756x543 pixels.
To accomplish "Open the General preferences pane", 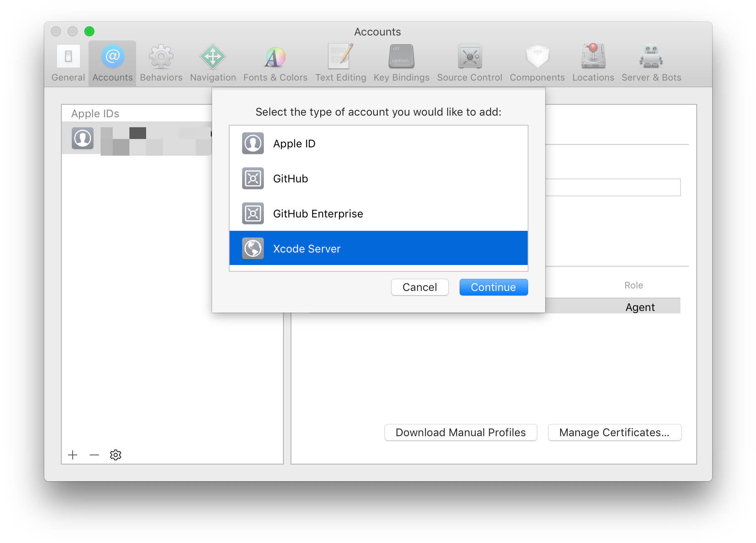I will (x=68, y=62).
